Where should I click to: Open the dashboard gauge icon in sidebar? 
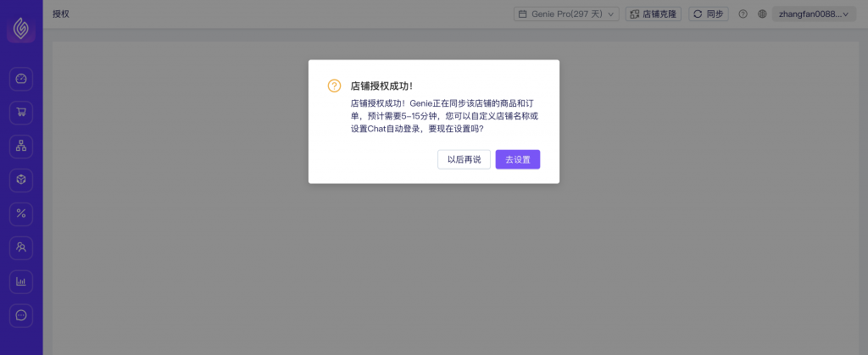point(21,79)
